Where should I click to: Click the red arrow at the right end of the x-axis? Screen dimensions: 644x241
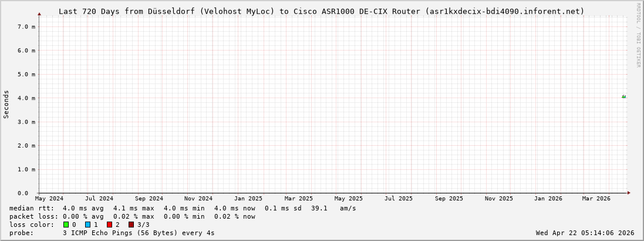pos(629,193)
